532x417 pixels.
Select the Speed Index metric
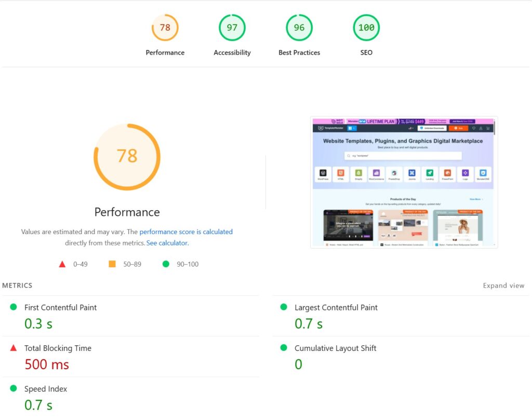click(130, 397)
